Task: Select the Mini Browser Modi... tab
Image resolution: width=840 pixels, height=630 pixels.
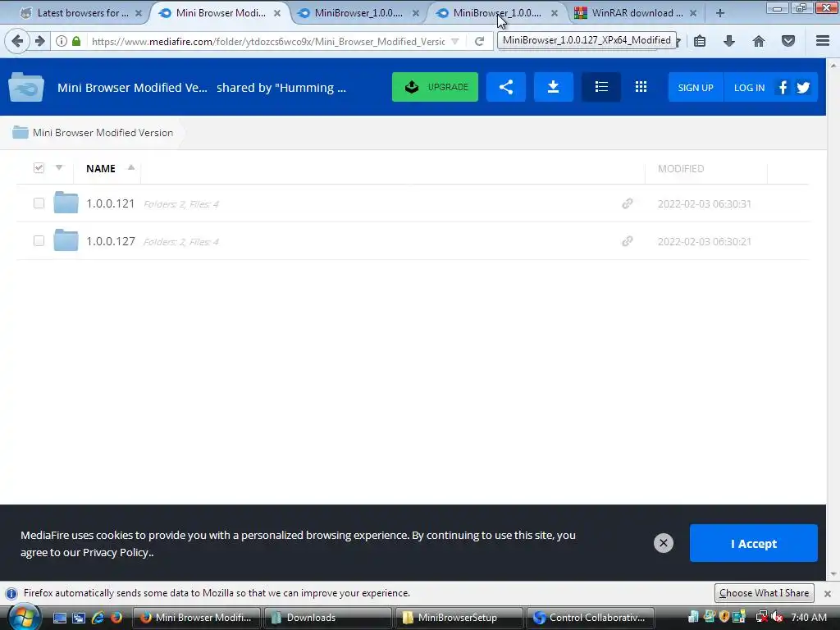Action: tap(220, 13)
